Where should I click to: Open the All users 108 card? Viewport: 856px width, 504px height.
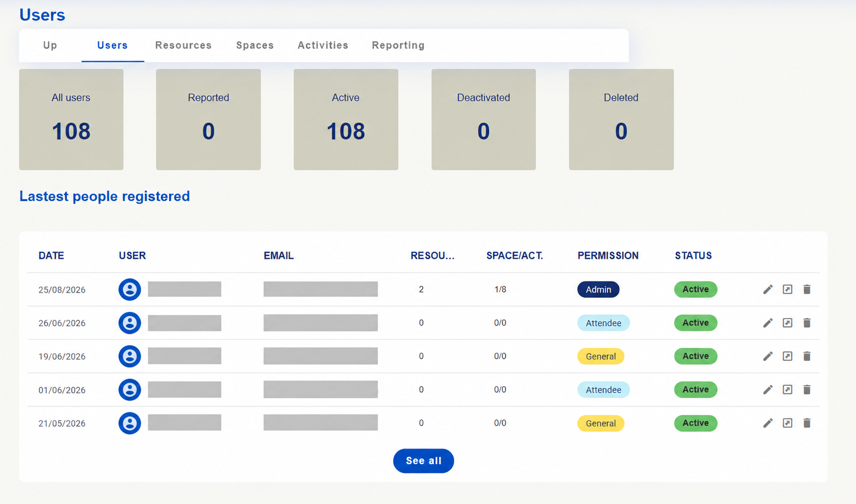tap(71, 119)
